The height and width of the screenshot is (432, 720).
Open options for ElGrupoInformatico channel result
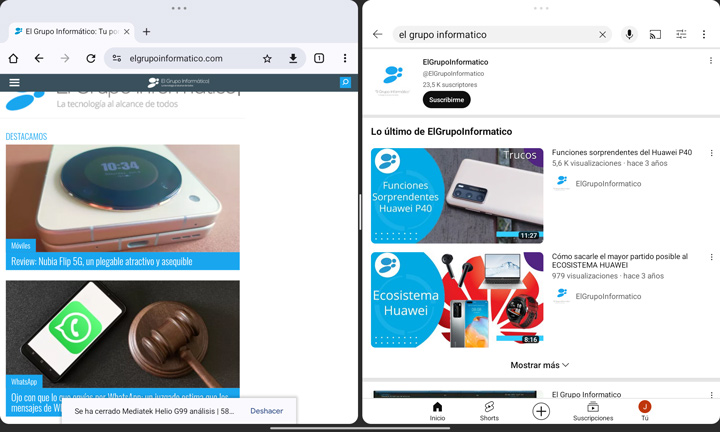pyautogui.click(x=711, y=61)
